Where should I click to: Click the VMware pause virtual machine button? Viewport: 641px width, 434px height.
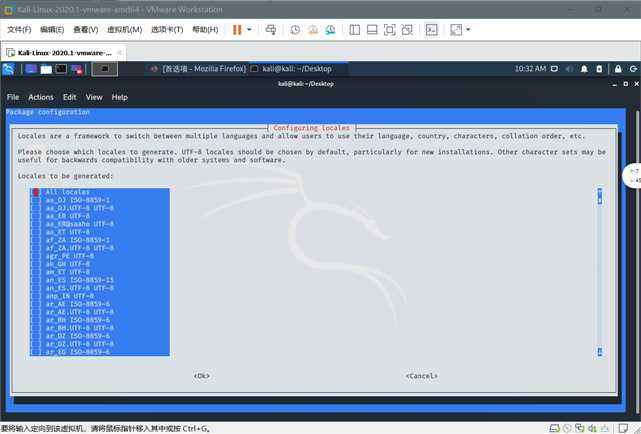[x=237, y=29]
